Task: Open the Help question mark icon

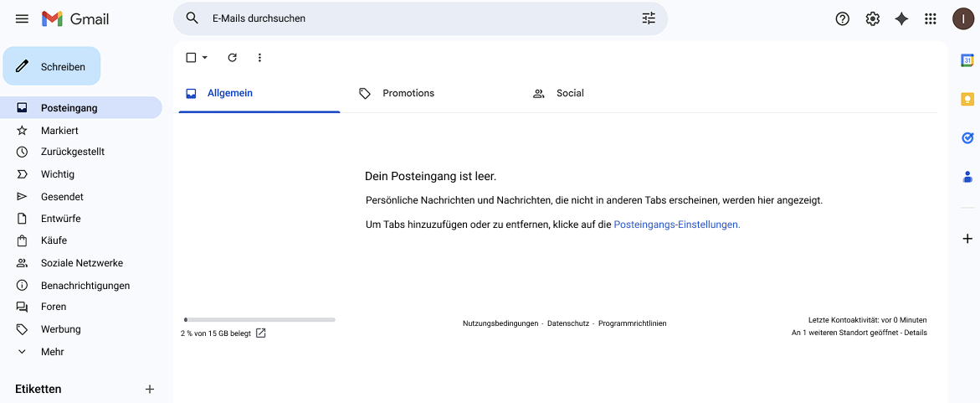Action: coord(843,18)
